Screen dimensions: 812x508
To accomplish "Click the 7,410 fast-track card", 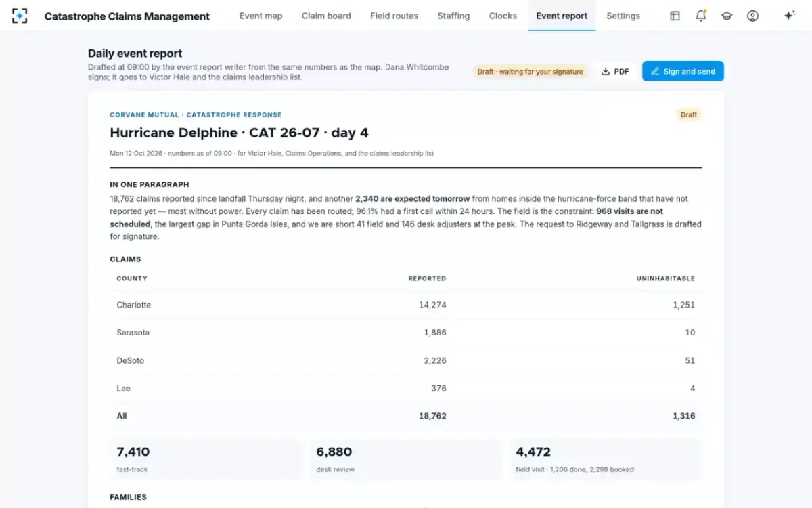I will 206,460.
